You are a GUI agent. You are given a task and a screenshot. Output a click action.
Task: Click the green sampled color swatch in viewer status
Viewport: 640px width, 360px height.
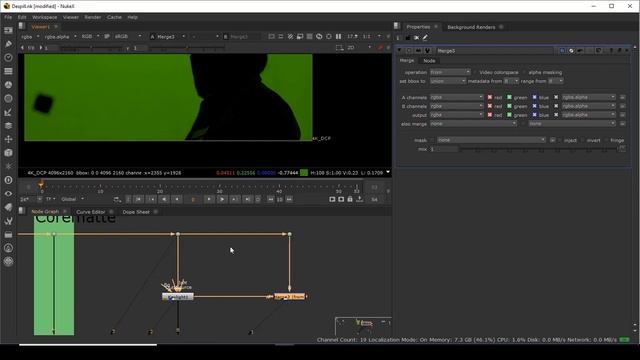tap(304, 173)
